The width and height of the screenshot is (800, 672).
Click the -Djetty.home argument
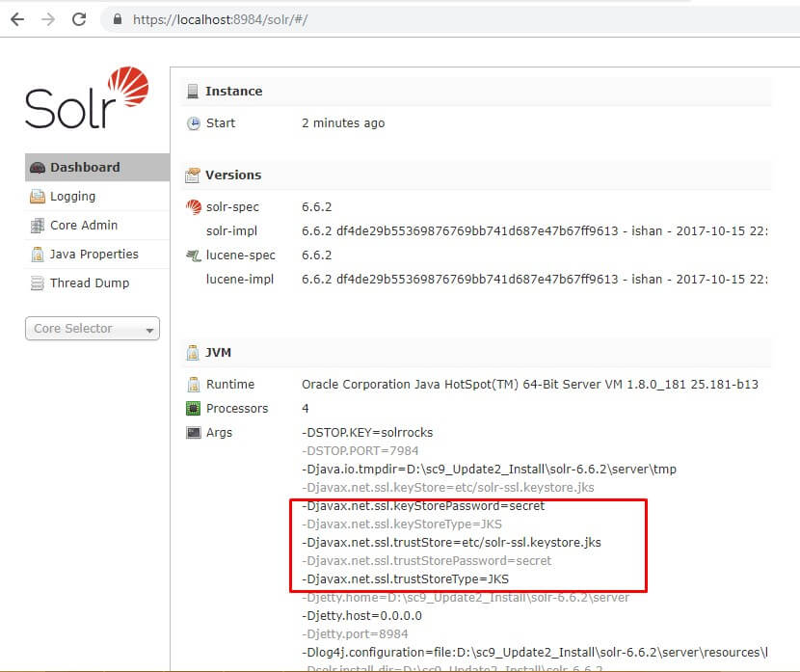466,598
